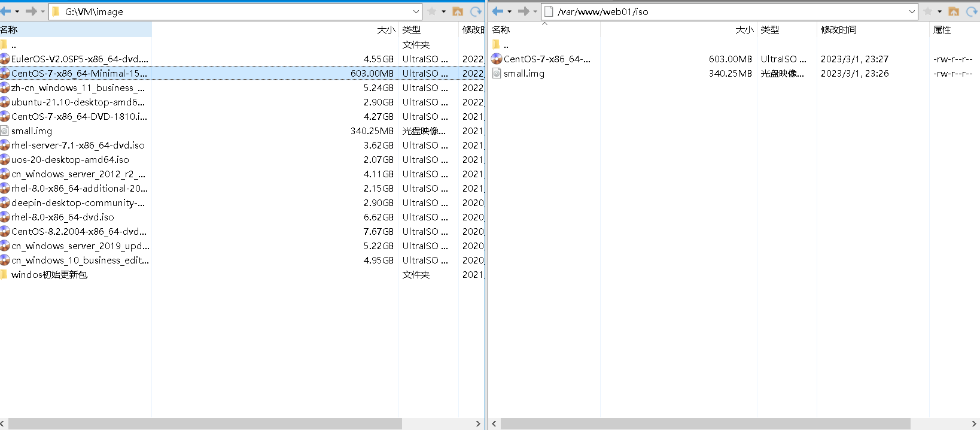This screenshot has width=980, height=430.
Task: Select cn_windows_10_business_edit file icon
Action: (5, 260)
